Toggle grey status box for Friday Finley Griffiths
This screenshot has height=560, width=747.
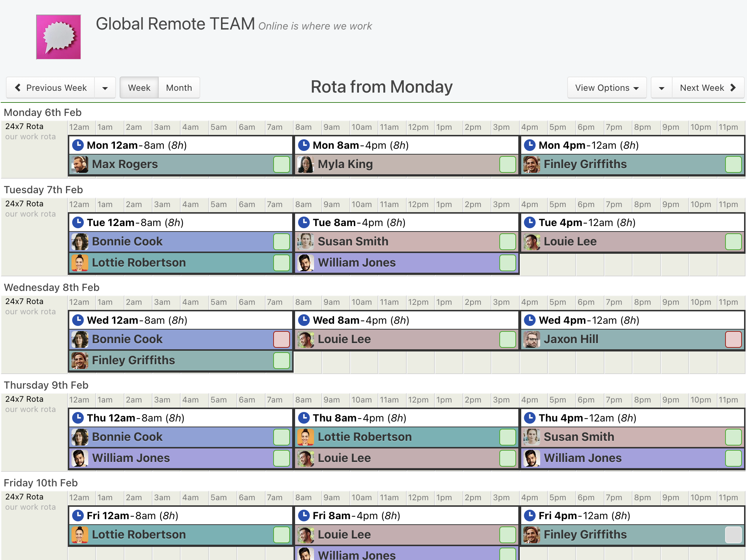733,535
